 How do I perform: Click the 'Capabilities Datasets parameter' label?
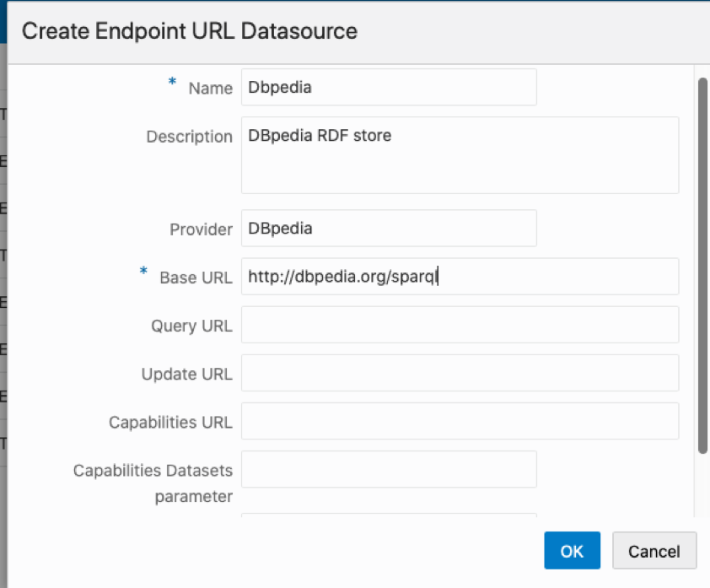(x=153, y=483)
